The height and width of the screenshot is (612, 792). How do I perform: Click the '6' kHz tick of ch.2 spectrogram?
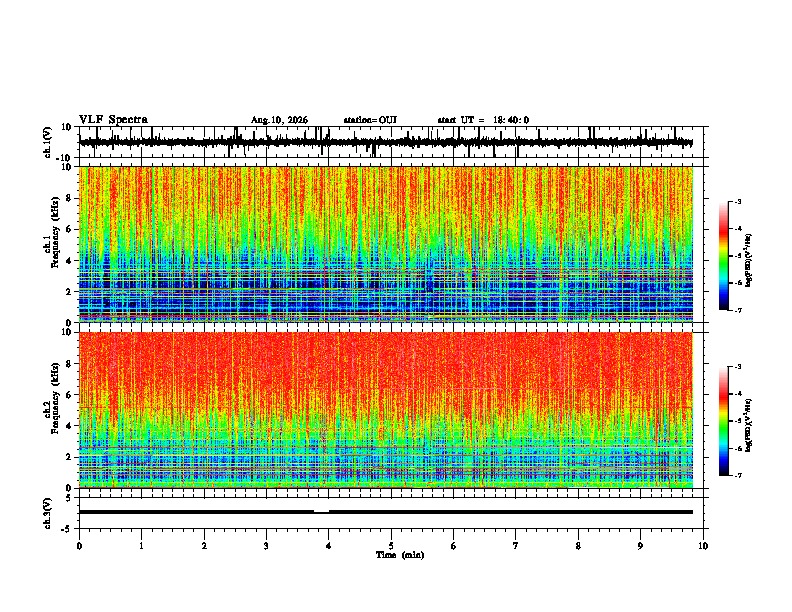coord(69,394)
